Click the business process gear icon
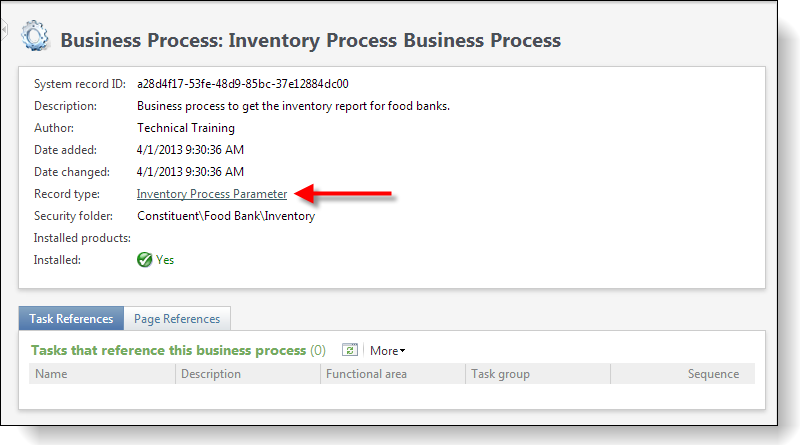The height and width of the screenshot is (445, 800). click(35, 36)
